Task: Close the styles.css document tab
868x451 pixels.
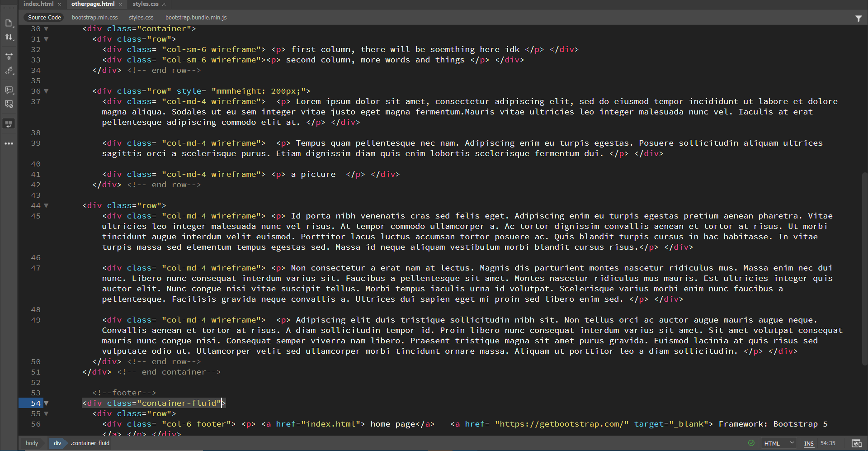Action: tap(164, 4)
